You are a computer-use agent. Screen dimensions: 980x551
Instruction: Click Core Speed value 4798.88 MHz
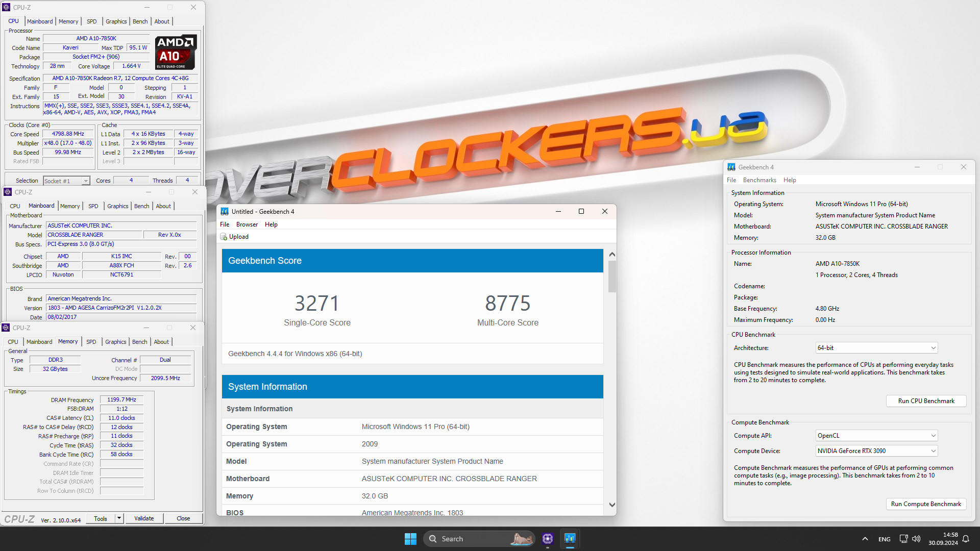(x=68, y=134)
